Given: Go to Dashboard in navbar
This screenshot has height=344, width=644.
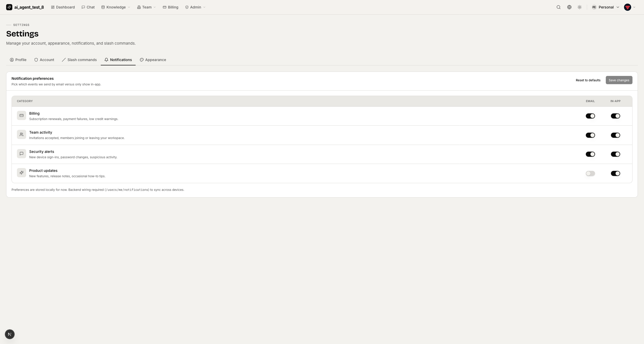Looking at the screenshot, I should (63, 7).
